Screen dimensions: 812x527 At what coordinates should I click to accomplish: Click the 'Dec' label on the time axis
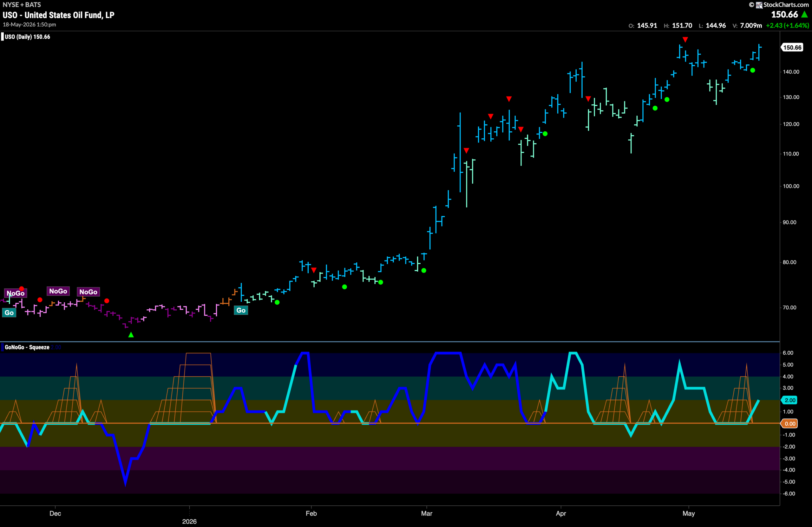coord(55,513)
